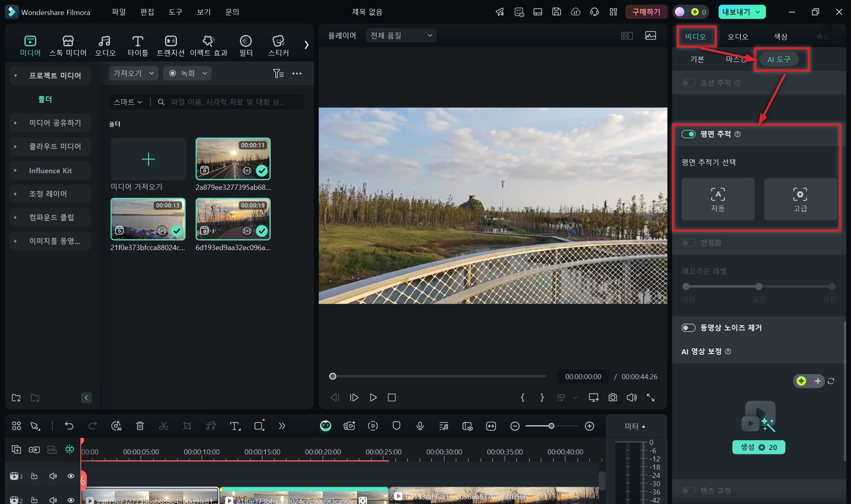This screenshot has height=504, width=851.
Task: Open the Smart (스마트) search dropdown
Action: 128,102
